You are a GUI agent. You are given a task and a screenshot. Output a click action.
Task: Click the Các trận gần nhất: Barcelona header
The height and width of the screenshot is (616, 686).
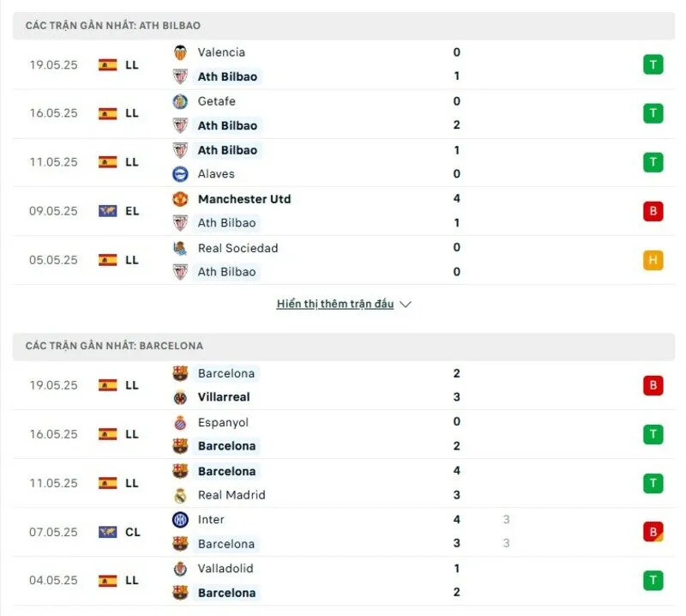pyautogui.click(x=114, y=346)
